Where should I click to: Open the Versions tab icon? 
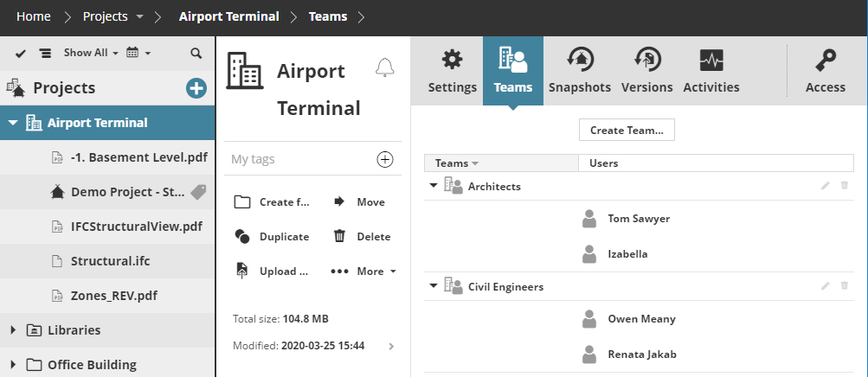[x=646, y=60]
